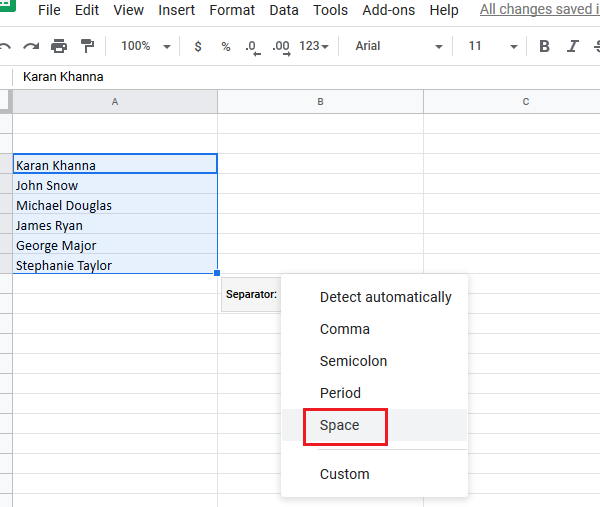Click the All changes saved link
This screenshot has width=600, height=507.
pos(540,10)
